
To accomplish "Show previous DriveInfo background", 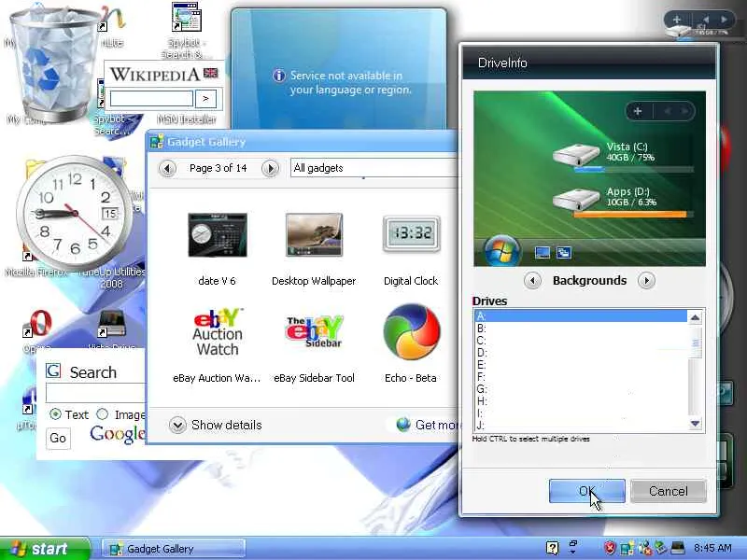I will [x=532, y=281].
